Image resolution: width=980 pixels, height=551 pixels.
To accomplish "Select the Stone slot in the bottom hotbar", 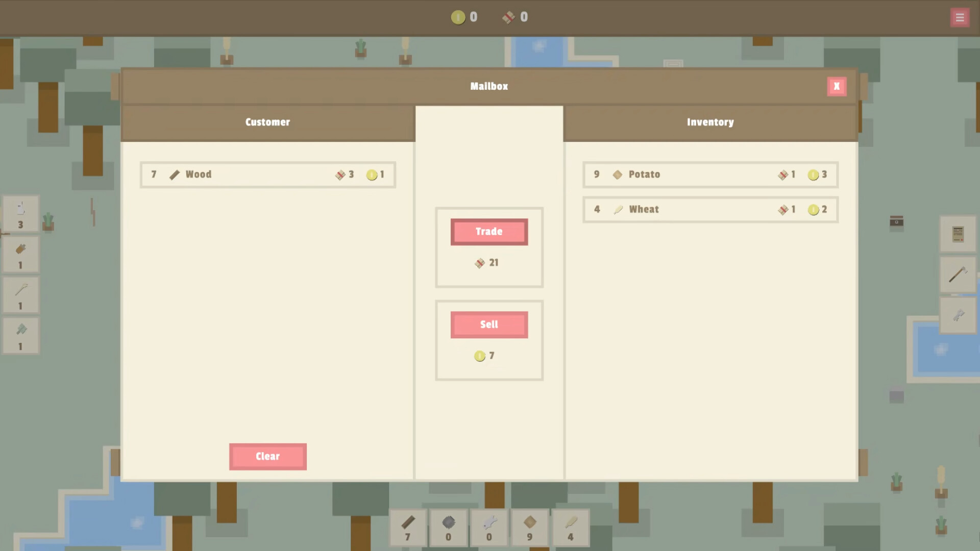I will click(449, 528).
